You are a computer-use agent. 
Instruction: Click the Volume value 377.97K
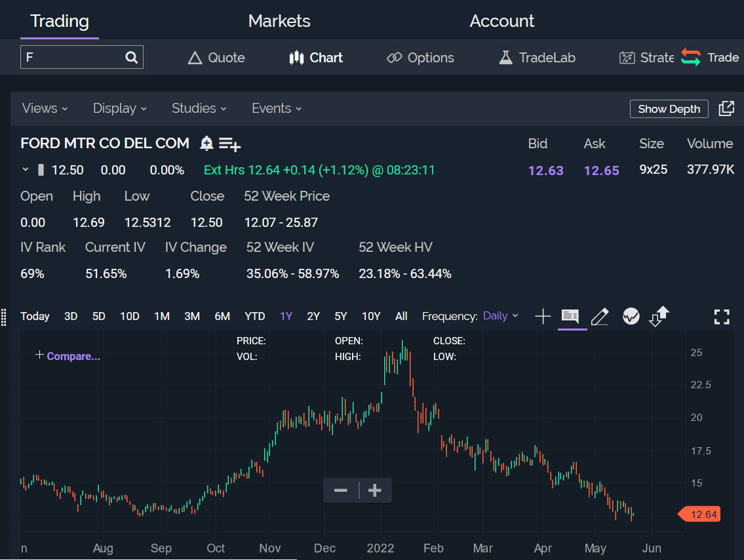(711, 169)
